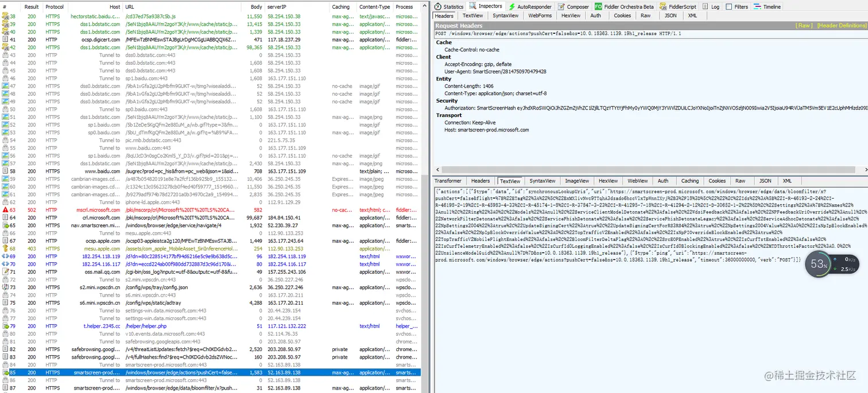Switch response inspector to ImageView tab
This screenshot has width=868, height=393.
click(x=577, y=181)
